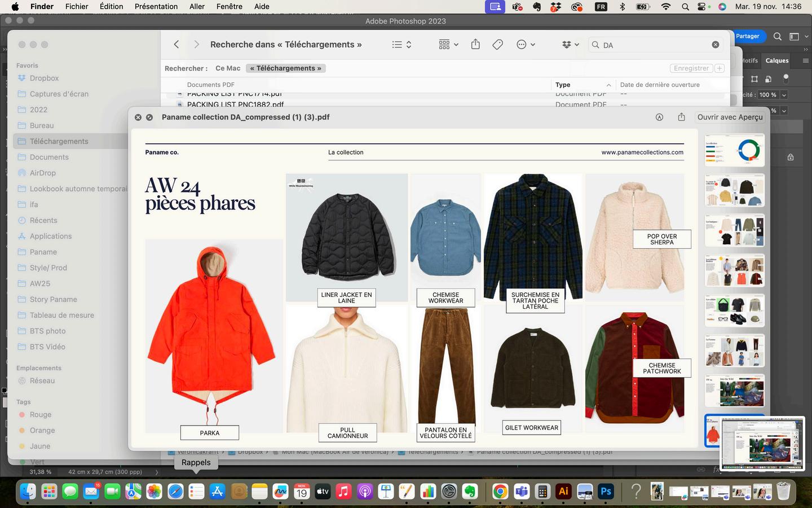Open Captures d'écran in sidebar

(59, 94)
